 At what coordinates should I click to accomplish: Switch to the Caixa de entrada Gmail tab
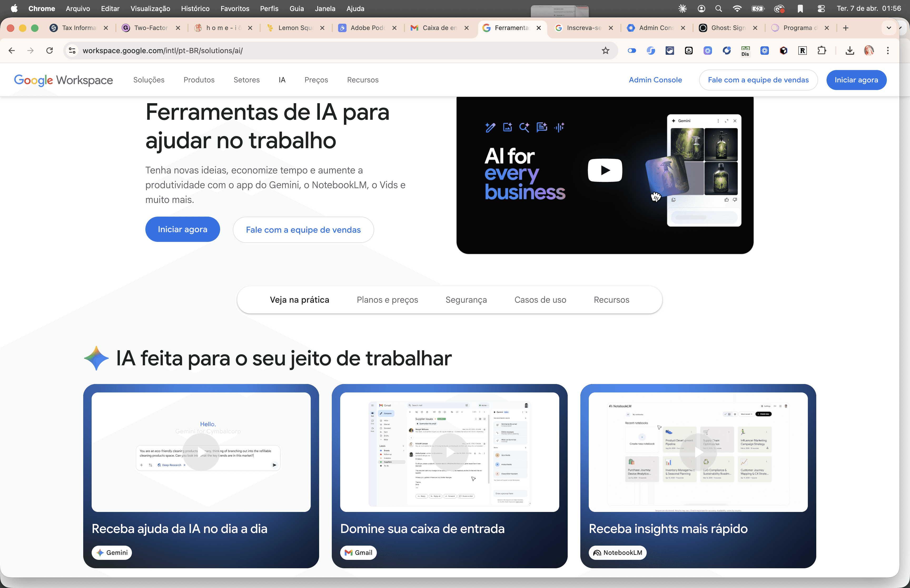(x=439, y=28)
